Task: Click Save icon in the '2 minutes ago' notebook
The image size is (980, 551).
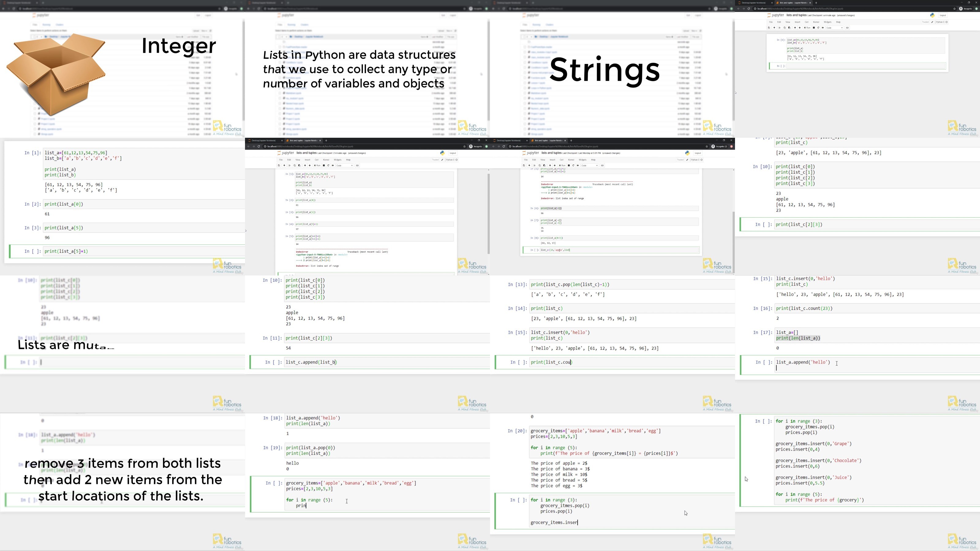Action: click(279, 165)
